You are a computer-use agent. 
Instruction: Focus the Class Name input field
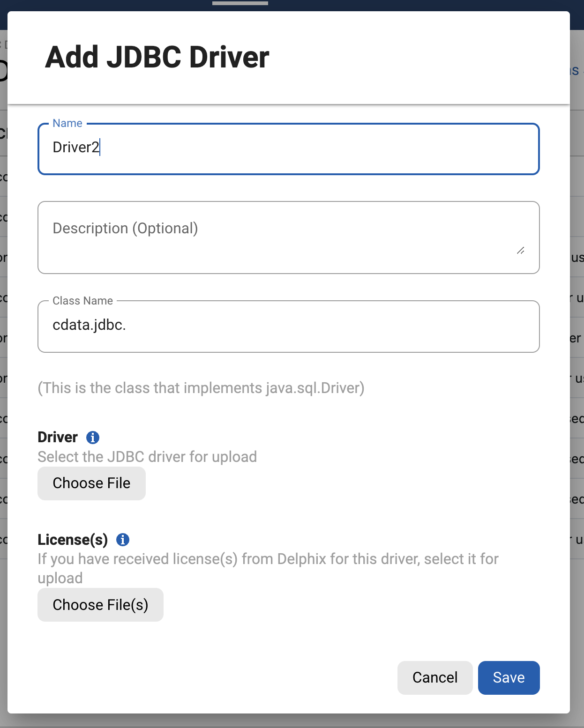coord(288,326)
